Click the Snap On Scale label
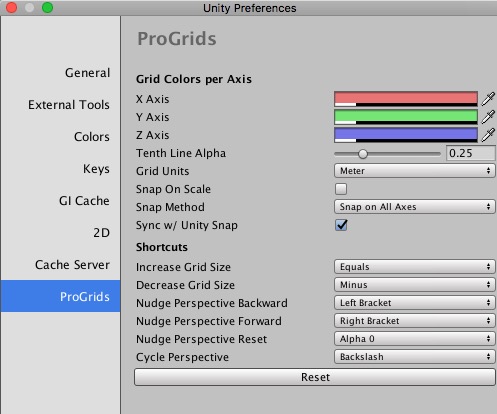 [x=173, y=189]
